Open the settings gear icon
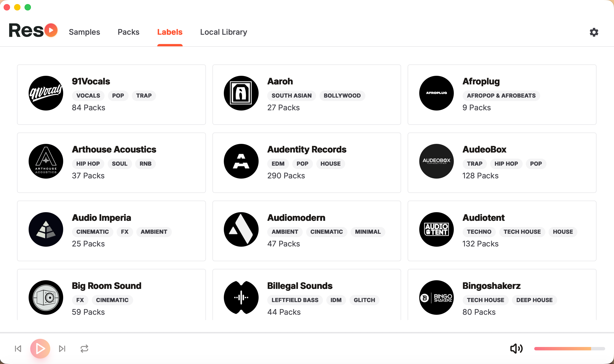Image resolution: width=614 pixels, height=364 pixels. [594, 32]
